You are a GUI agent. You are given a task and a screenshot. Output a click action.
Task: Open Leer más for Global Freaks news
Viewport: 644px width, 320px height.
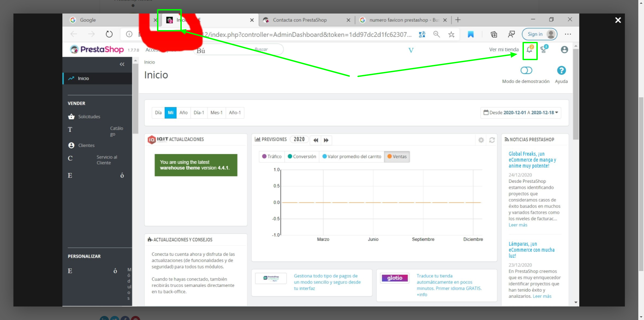coord(518,225)
